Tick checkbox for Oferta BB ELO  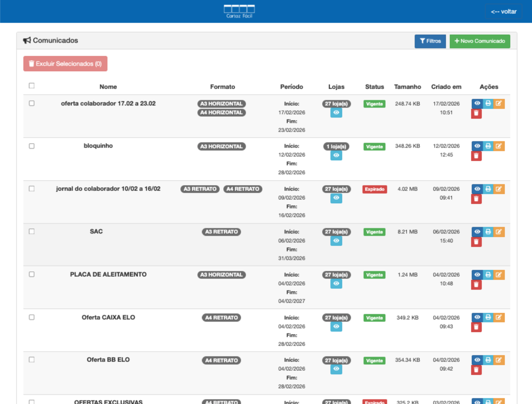click(x=32, y=359)
